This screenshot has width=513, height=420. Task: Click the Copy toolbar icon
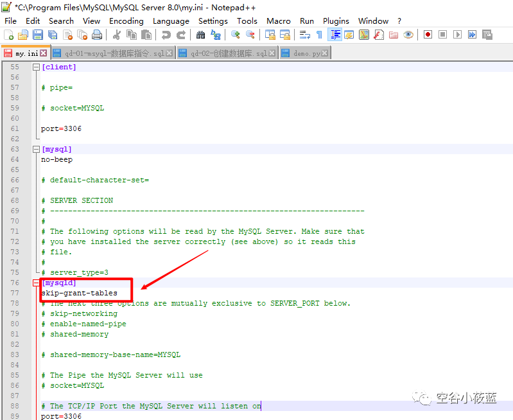(x=132, y=35)
